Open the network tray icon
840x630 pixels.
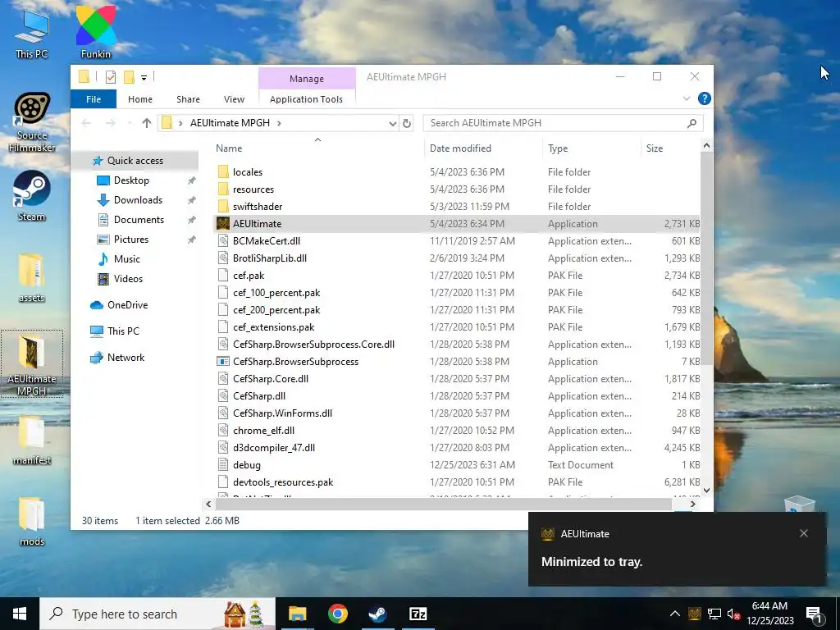click(714, 614)
